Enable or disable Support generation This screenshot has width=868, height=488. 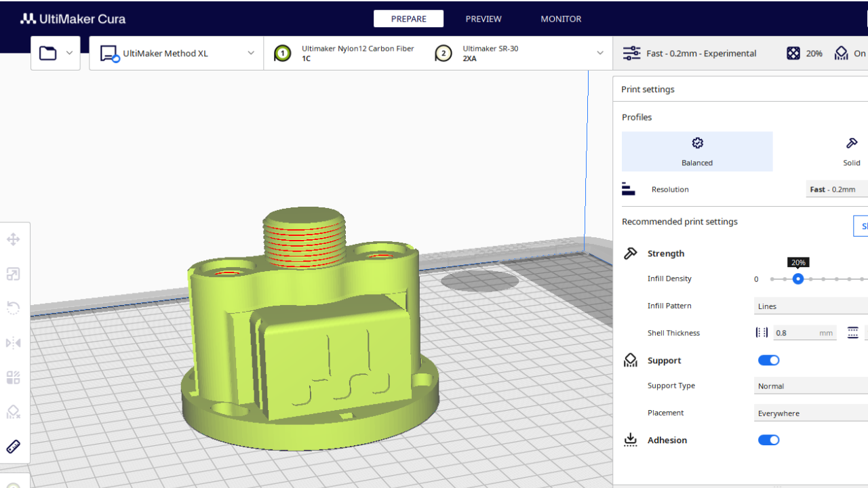768,360
